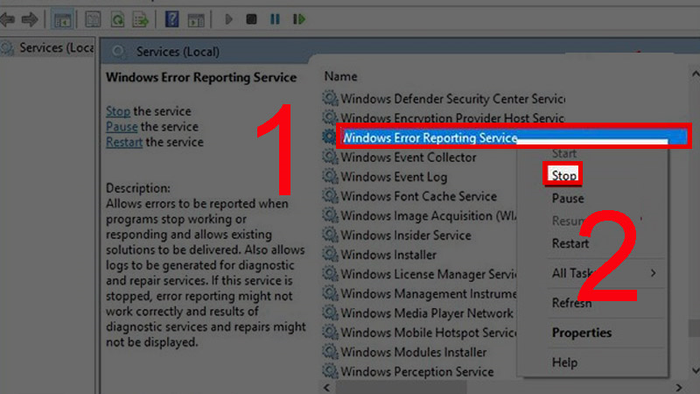Screen dimensions: 700x394
Task: Click gear icon beside Windows Modules Installer
Action: tap(330, 352)
